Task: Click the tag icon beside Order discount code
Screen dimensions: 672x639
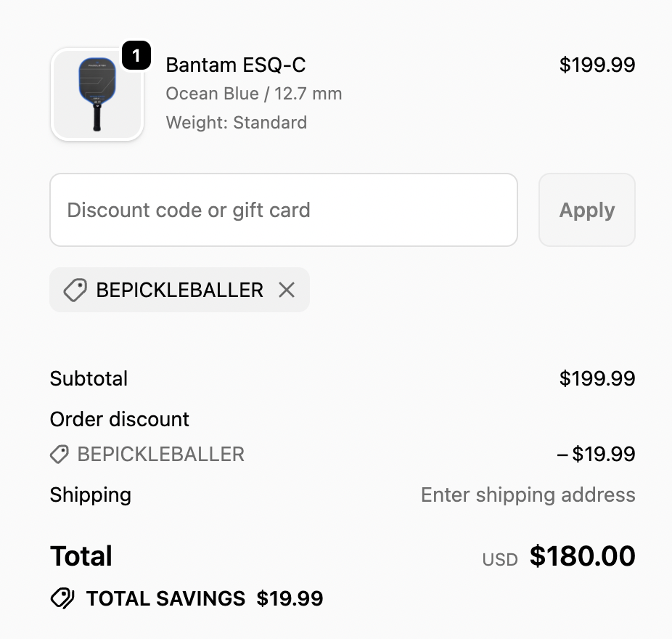Action: click(x=60, y=455)
